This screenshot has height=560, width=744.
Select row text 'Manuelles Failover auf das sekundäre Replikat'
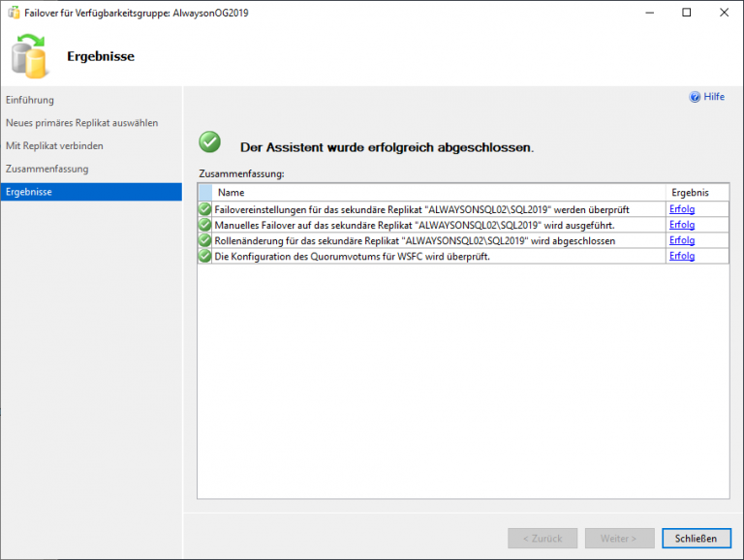415,226
